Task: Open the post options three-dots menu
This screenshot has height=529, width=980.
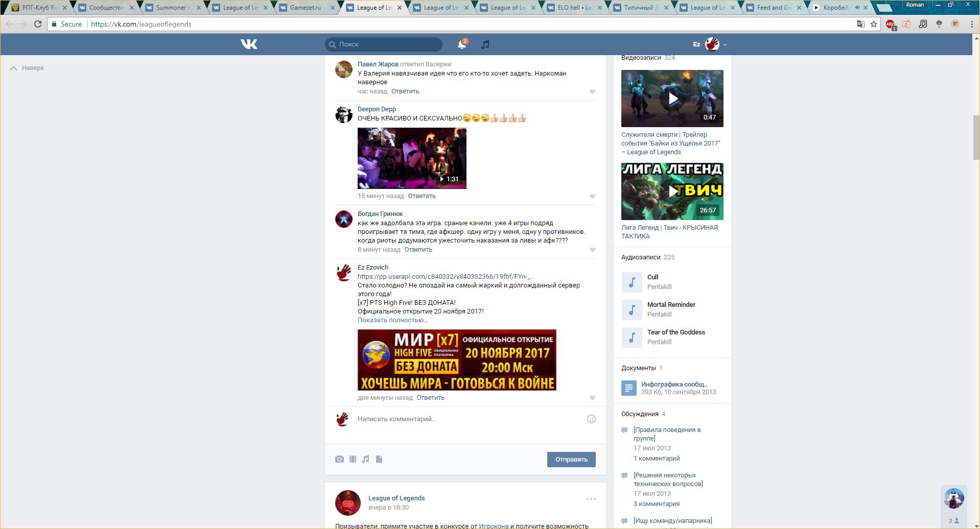Action: [x=591, y=499]
